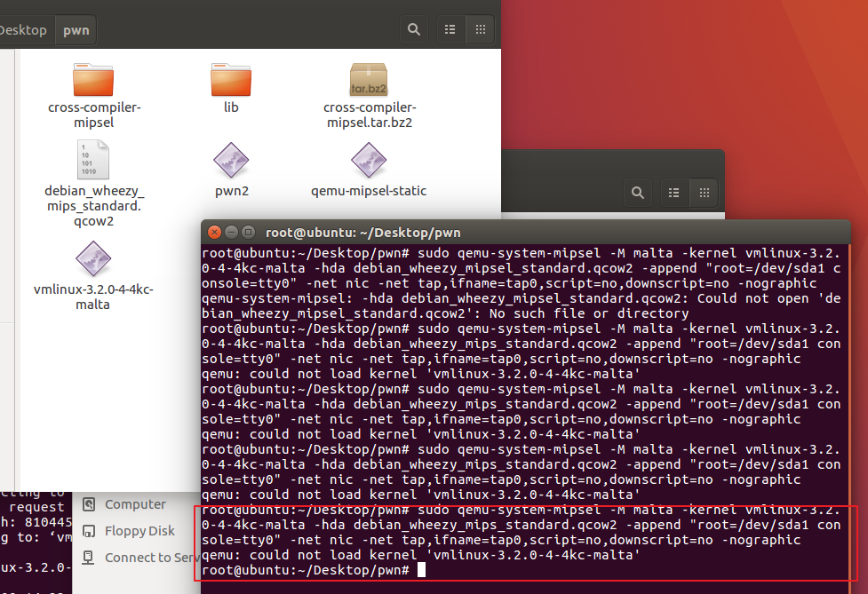The height and width of the screenshot is (594, 868).
Task: Open Floppy Disk in the sidebar
Action: point(139,531)
